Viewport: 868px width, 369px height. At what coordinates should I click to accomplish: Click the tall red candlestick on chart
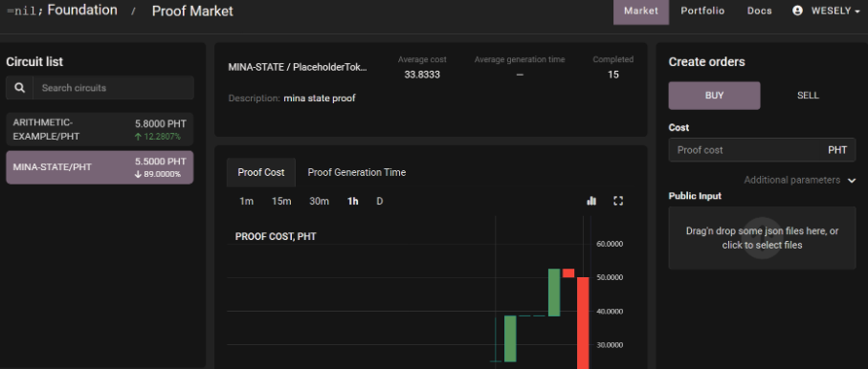(583, 323)
